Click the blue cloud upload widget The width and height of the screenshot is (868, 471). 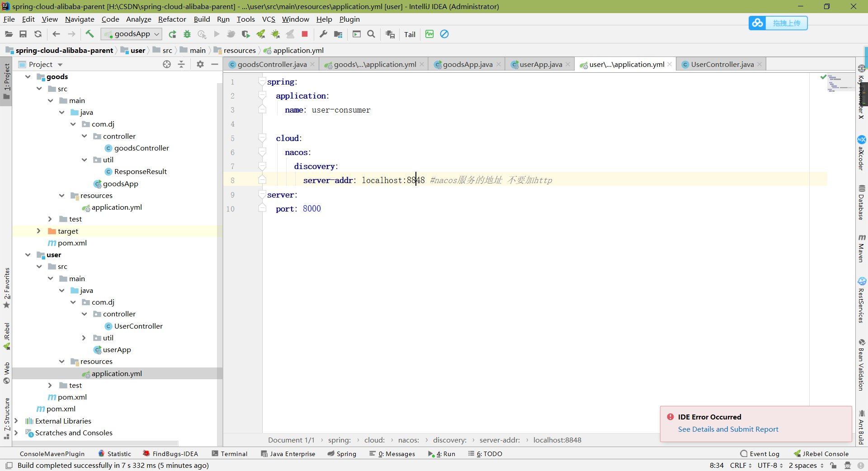[778, 23]
